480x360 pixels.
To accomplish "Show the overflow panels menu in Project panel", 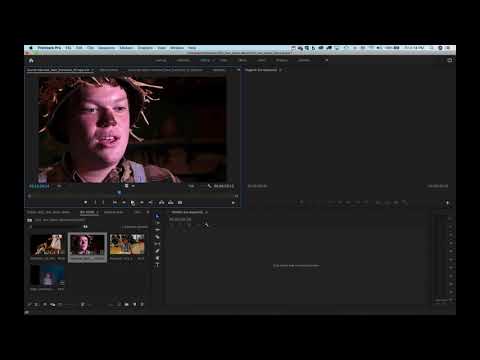I will coord(148,212).
